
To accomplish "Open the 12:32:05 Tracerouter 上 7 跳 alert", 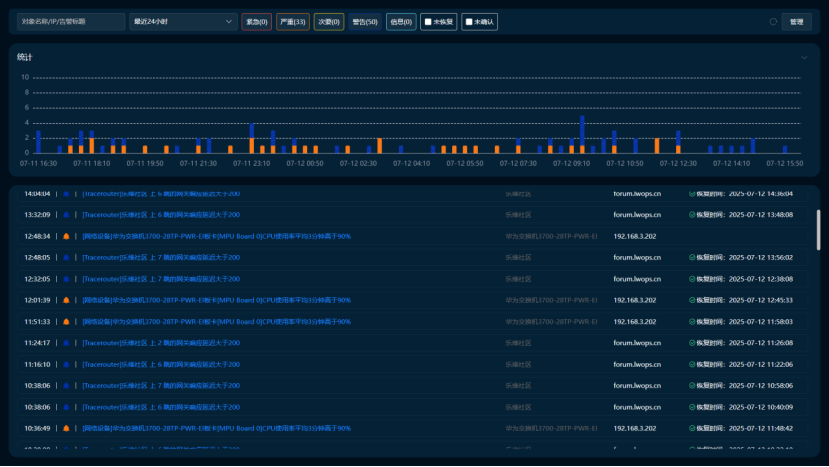I will (x=161, y=279).
